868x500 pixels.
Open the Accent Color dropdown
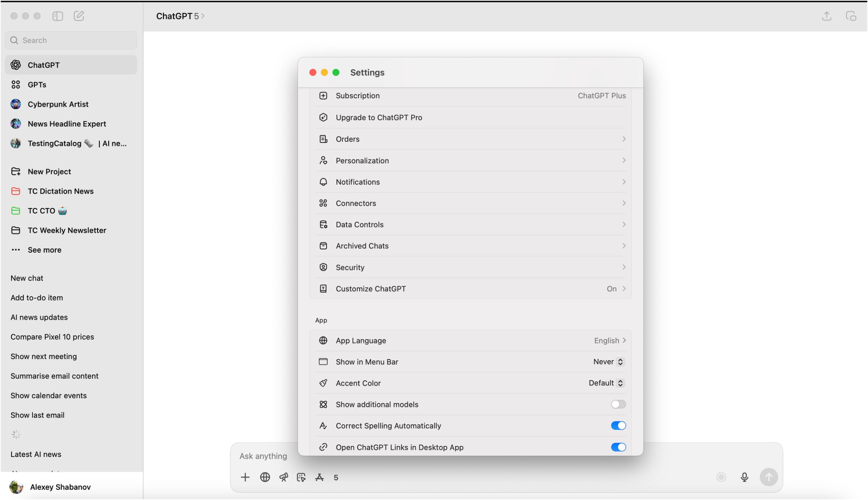pyautogui.click(x=606, y=383)
